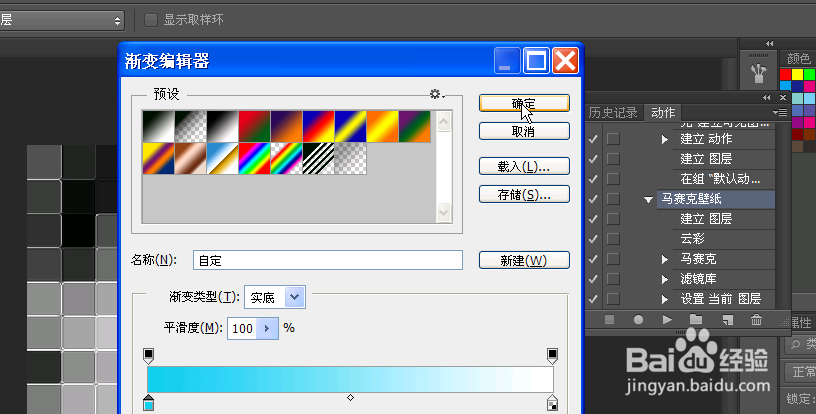Cancel the gradient editor with 取消

click(x=524, y=131)
